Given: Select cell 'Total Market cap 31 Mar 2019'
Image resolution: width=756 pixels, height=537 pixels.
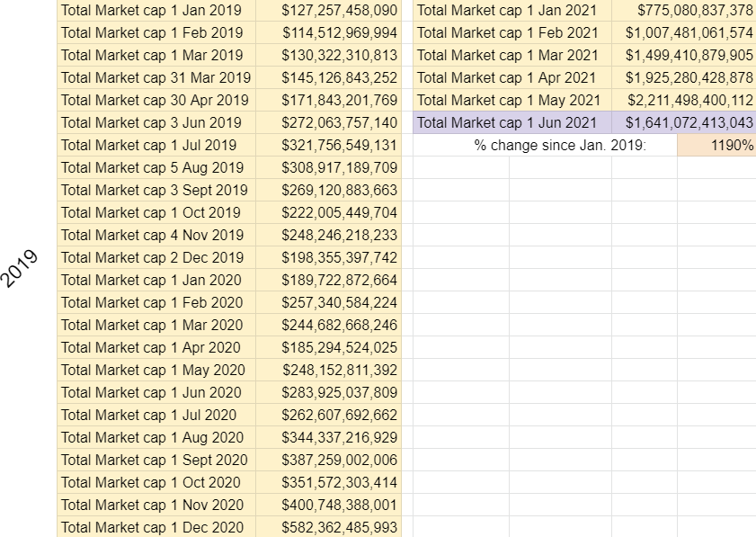Looking at the screenshot, I should click(156, 77).
